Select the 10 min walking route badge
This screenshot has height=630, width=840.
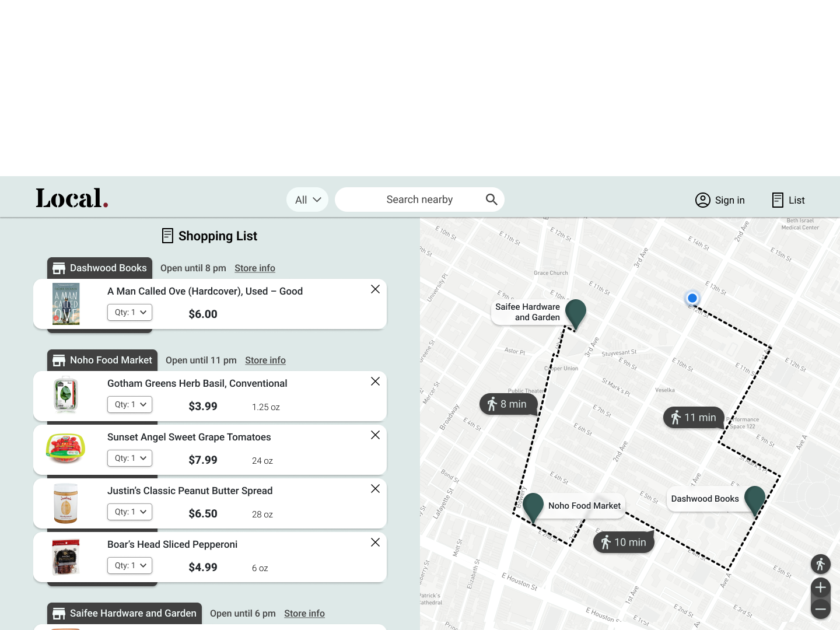[x=624, y=542]
